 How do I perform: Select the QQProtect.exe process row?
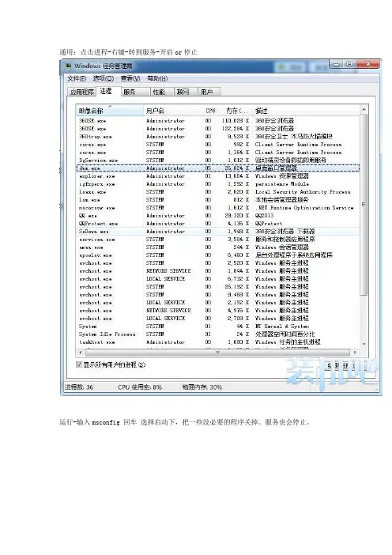pos(218,224)
